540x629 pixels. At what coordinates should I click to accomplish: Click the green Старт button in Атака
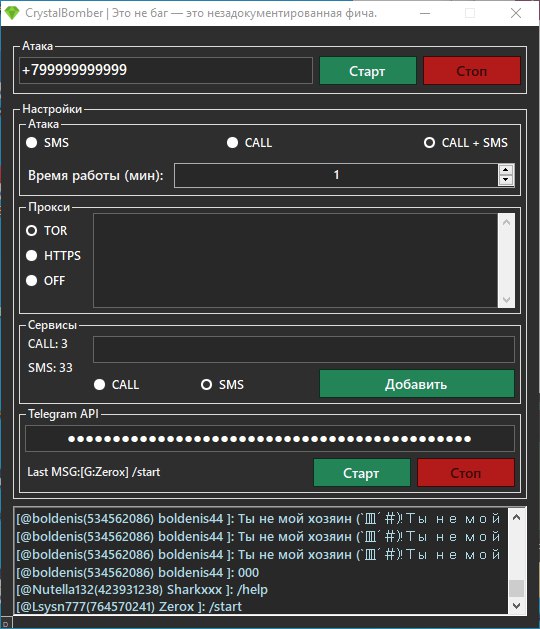[367, 71]
